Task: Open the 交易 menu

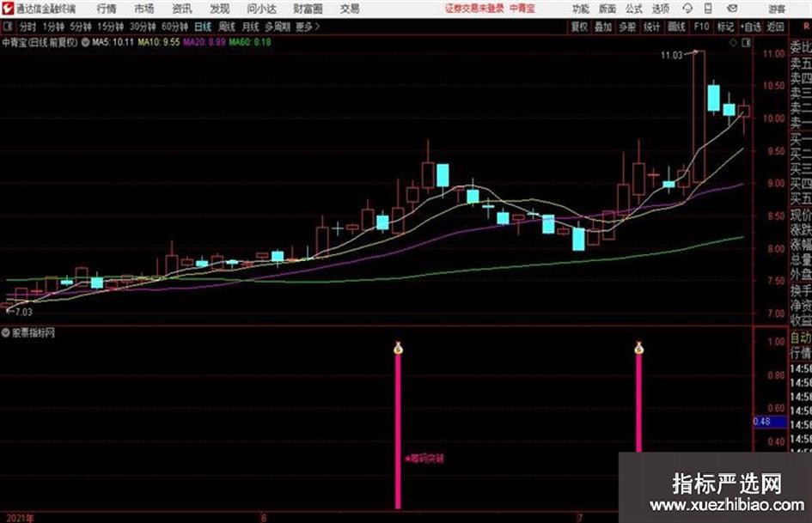Action: coord(350,9)
